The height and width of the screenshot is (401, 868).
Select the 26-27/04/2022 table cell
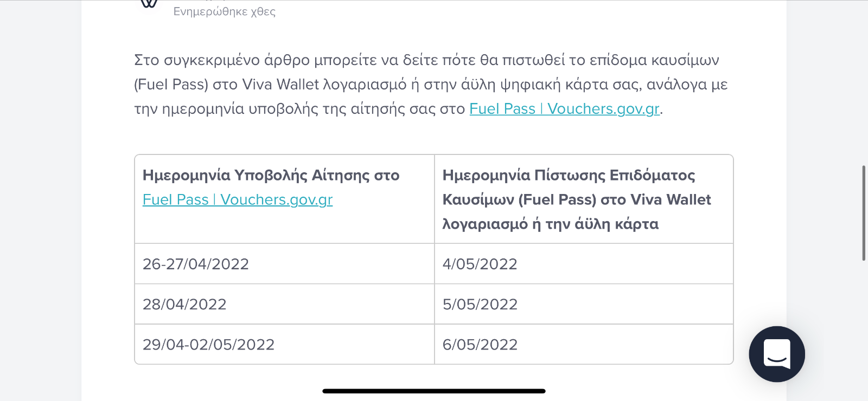point(285,264)
